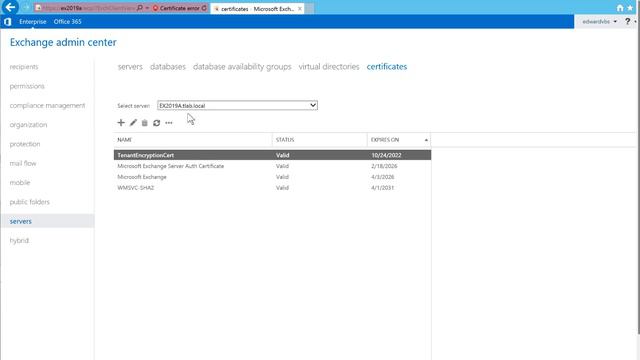Click the add new certificate plus icon

[121, 122]
